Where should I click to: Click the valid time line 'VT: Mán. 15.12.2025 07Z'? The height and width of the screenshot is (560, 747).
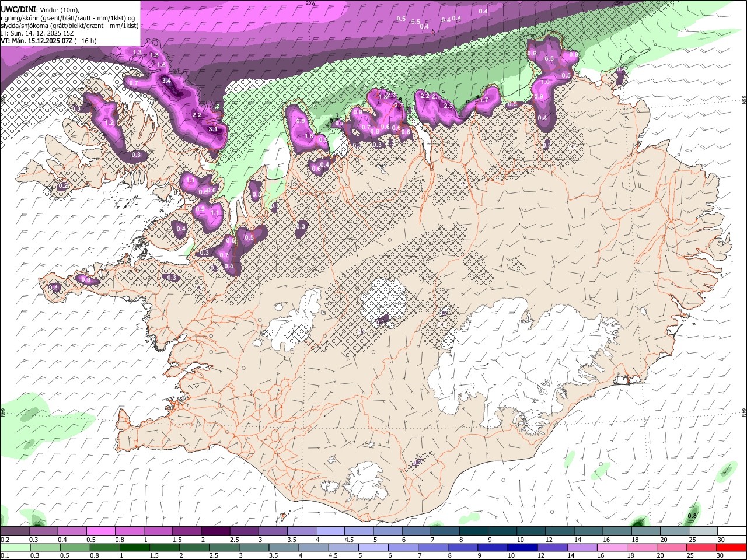click(x=37, y=41)
